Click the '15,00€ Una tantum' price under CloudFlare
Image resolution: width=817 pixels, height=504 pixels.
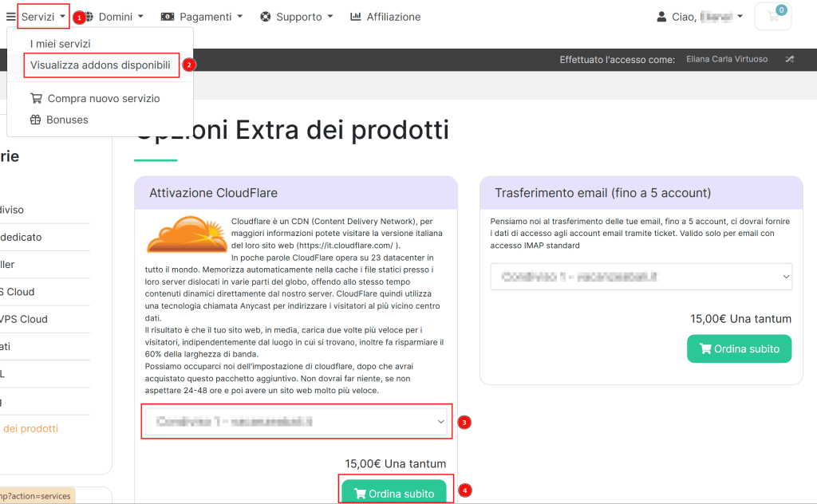click(x=396, y=464)
